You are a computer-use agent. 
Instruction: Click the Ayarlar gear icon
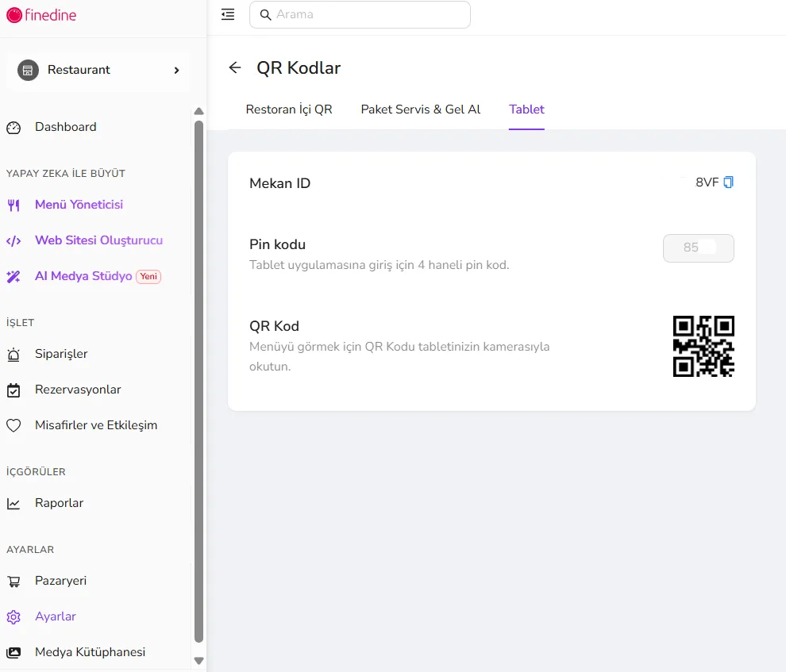click(x=13, y=617)
